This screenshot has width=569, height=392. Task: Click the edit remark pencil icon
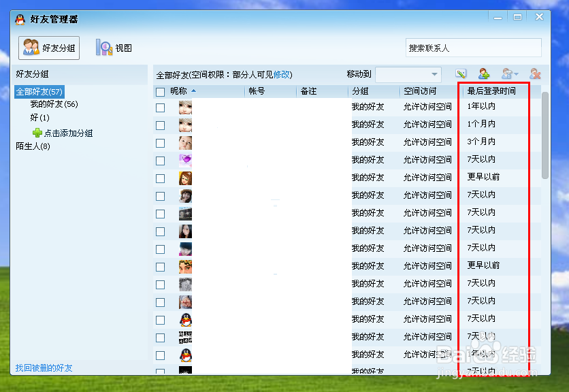pos(461,73)
